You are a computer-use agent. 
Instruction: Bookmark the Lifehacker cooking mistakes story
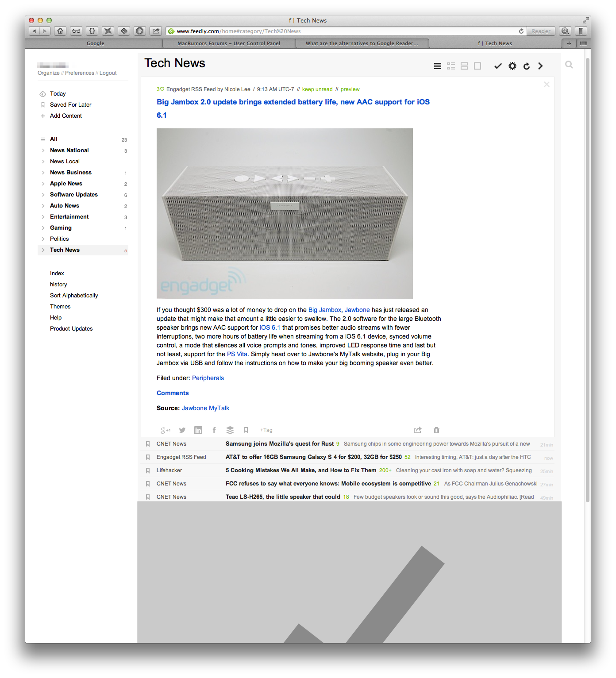148,470
